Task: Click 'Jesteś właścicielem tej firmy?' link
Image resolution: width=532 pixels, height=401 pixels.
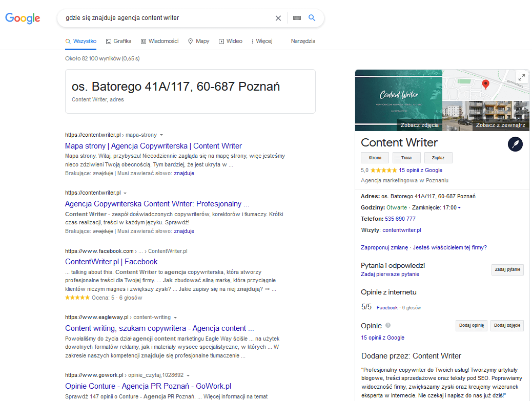Action: [449, 247]
